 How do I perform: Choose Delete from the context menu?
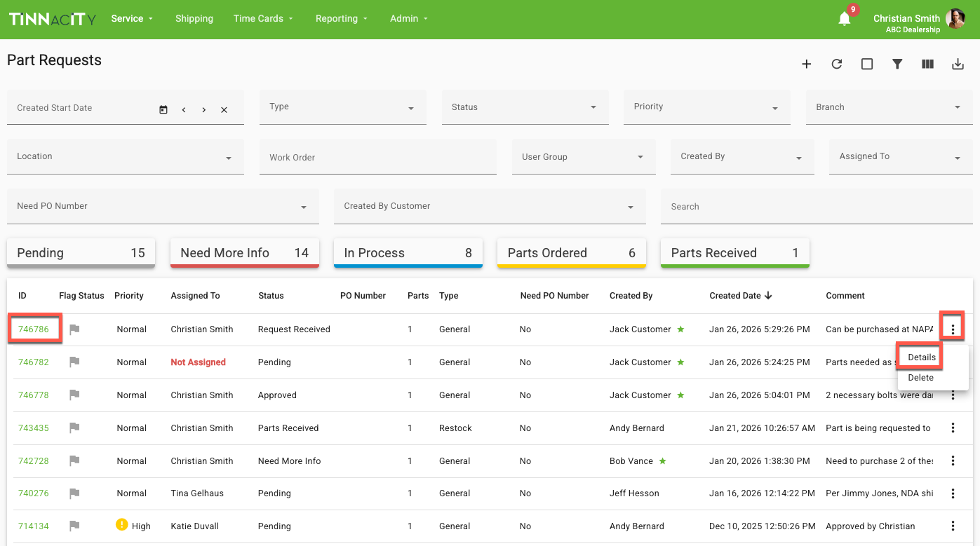[920, 378]
